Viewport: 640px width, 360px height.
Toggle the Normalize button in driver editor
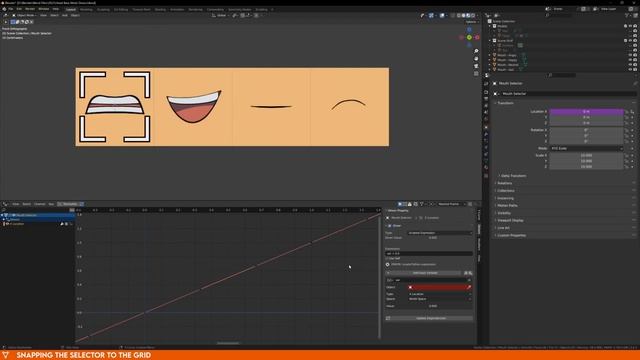[x=70, y=204]
